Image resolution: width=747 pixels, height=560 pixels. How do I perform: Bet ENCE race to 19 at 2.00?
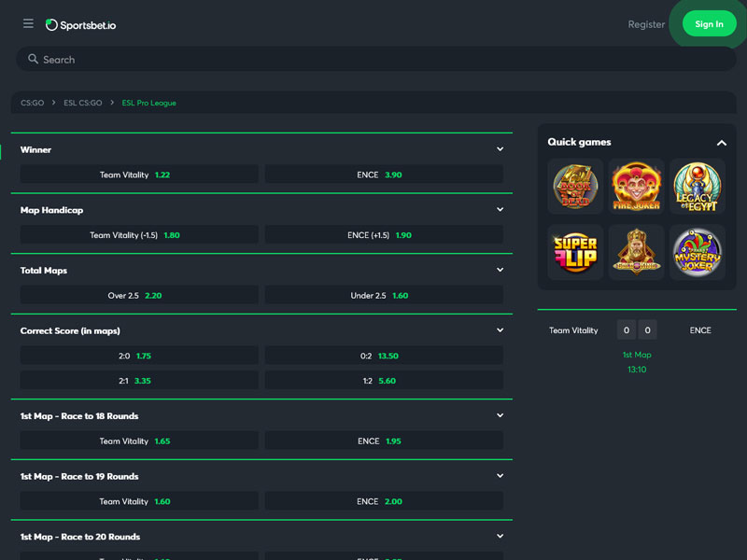pyautogui.click(x=384, y=501)
